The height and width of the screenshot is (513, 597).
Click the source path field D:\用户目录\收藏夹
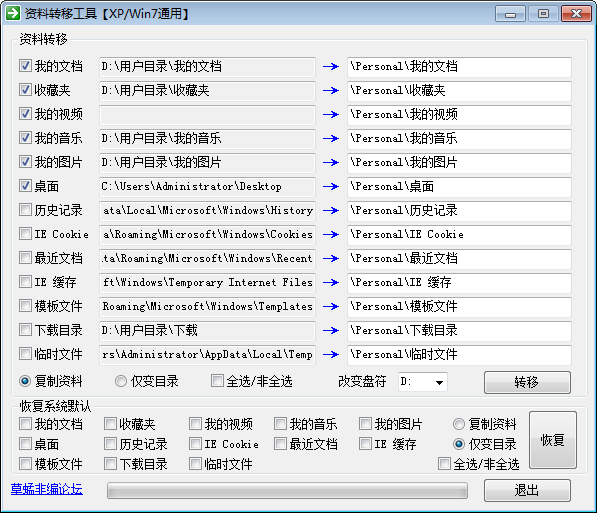(208, 91)
